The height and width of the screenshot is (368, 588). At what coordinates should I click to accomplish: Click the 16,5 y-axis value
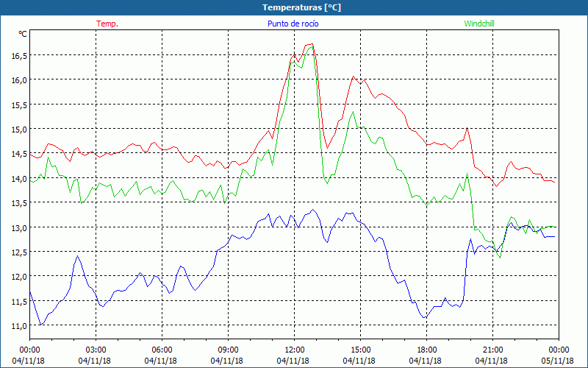[19, 56]
